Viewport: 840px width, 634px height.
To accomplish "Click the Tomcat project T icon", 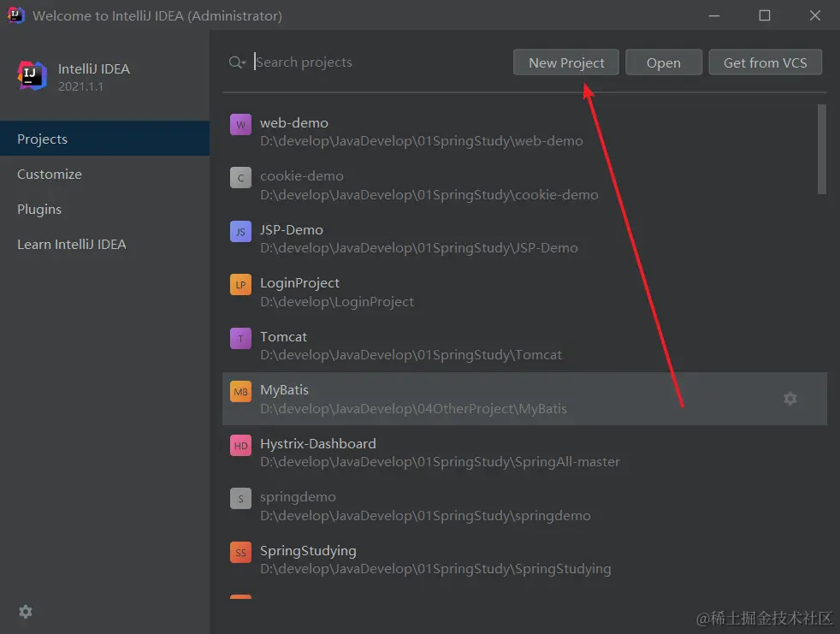I will [x=240, y=338].
